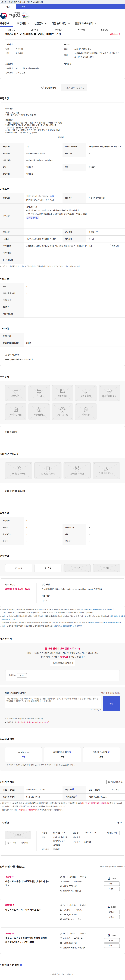Go to the 모집요강 section tab
This screenshot has width=125, height=980.
(11, 30)
